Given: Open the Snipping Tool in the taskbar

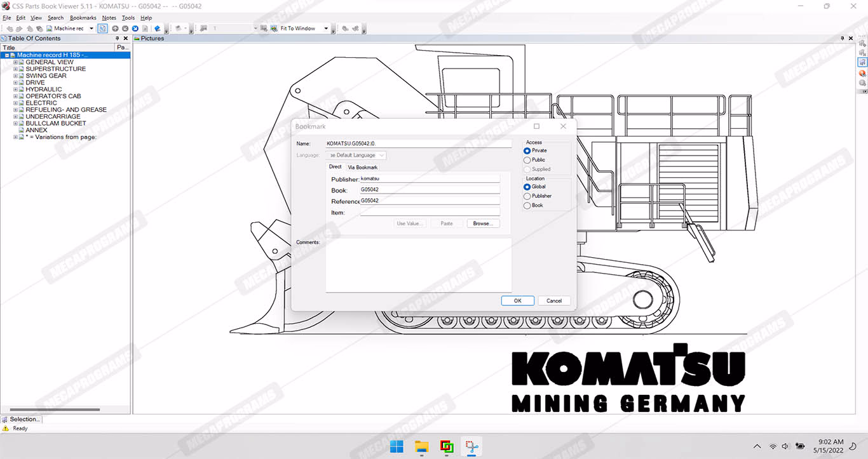Looking at the screenshot, I should (471, 446).
